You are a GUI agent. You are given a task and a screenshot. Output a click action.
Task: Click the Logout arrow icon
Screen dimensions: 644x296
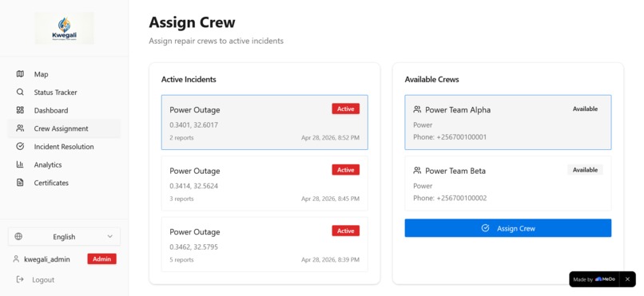click(x=20, y=279)
